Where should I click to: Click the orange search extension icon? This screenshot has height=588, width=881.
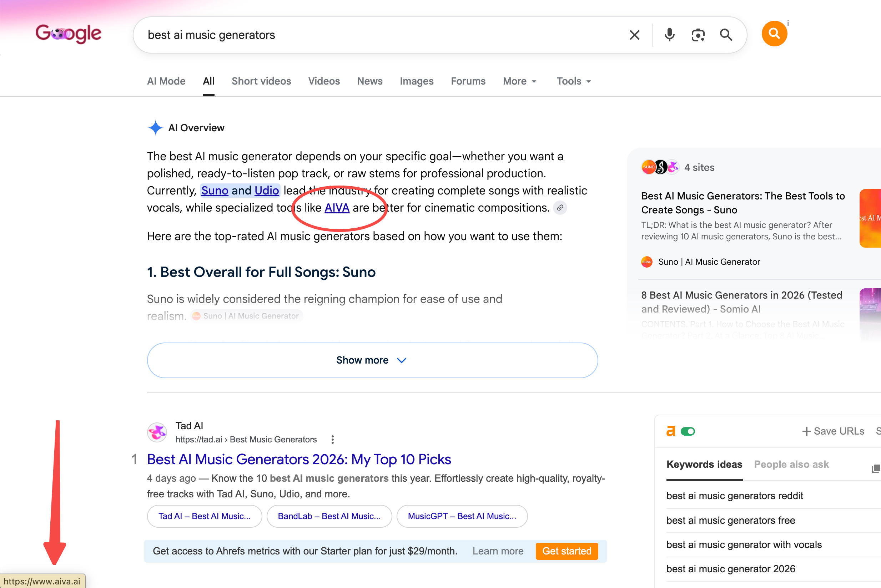(x=774, y=34)
